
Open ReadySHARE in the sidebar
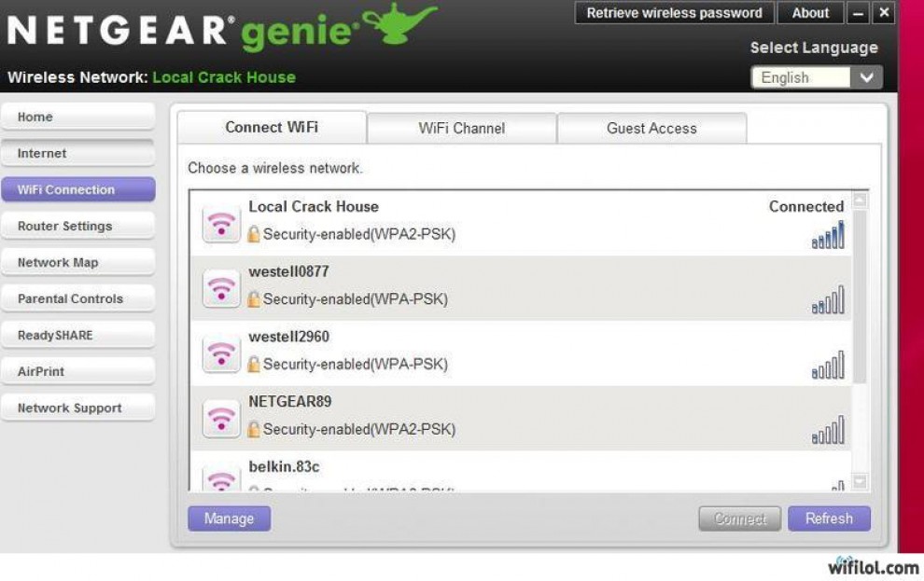tap(78, 335)
